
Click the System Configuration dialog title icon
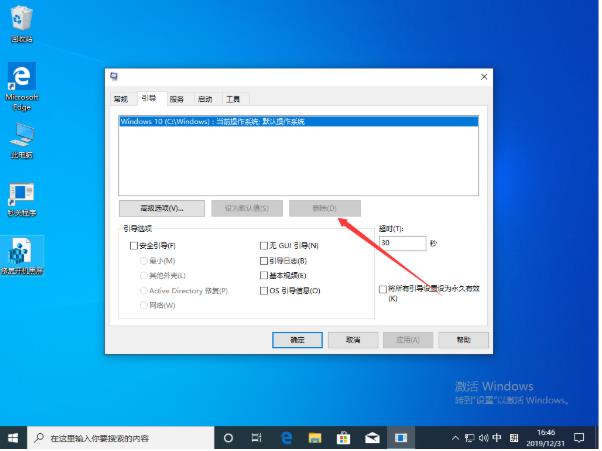(114, 76)
